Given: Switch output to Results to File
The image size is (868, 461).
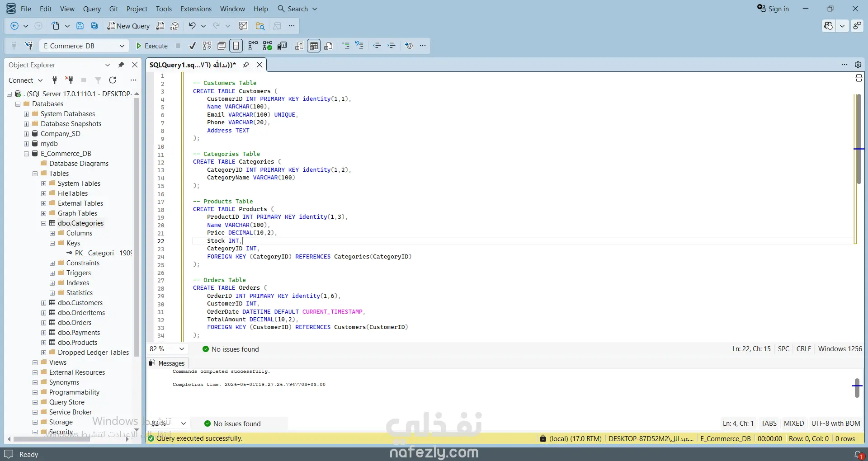Looking at the screenshot, I should [329, 46].
